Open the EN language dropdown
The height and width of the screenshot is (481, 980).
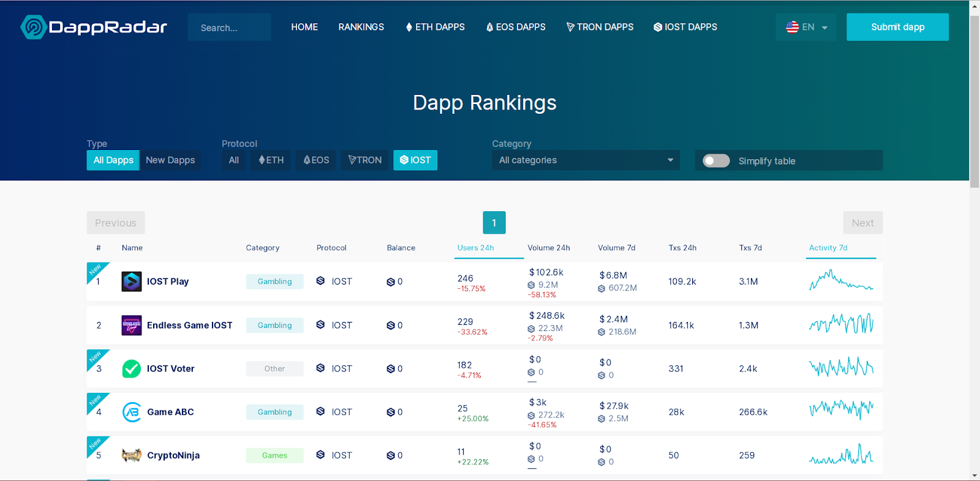tap(806, 27)
